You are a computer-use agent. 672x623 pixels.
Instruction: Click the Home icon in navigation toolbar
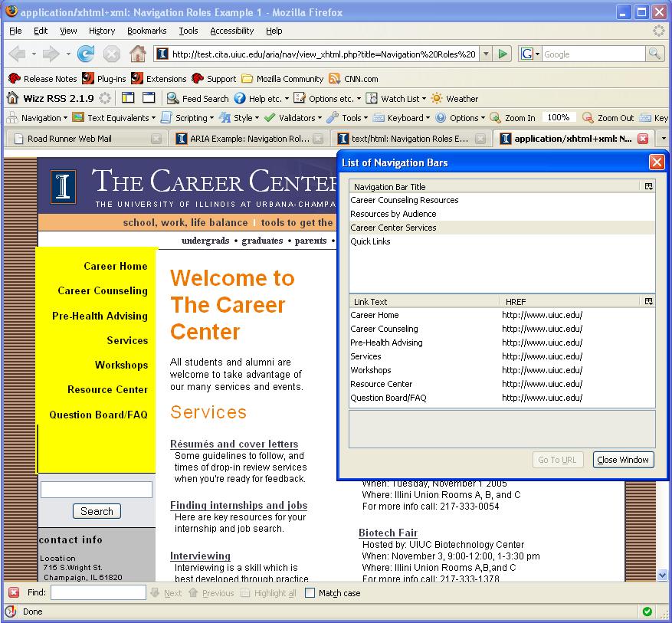tap(138, 54)
